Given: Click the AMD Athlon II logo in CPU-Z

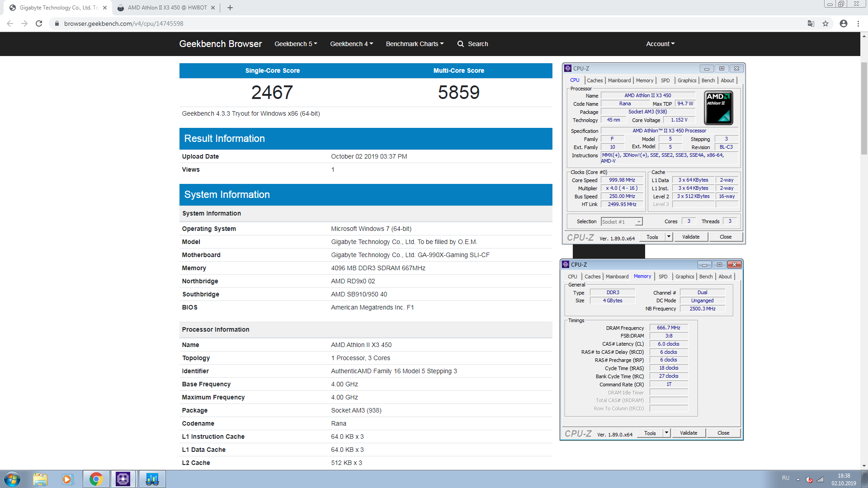Looking at the screenshot, I should (x=718, y=108).
